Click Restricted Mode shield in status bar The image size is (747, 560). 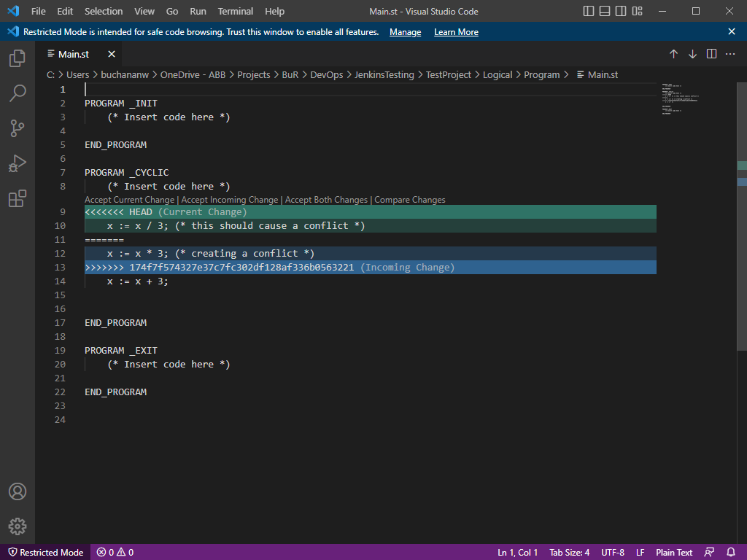pyautogui.click(x=46, y=553)
